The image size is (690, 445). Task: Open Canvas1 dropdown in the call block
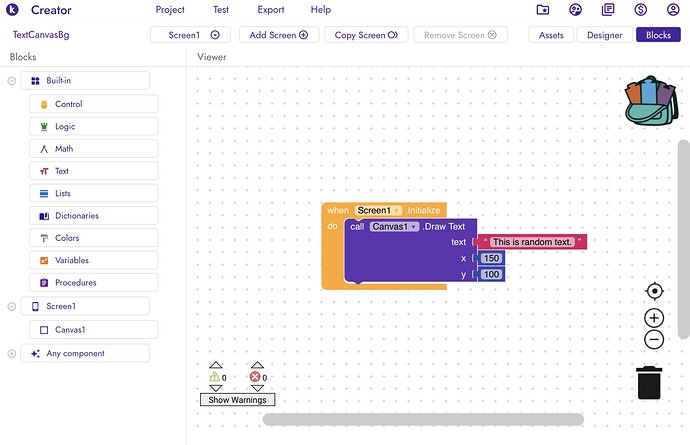coord(394,227)
